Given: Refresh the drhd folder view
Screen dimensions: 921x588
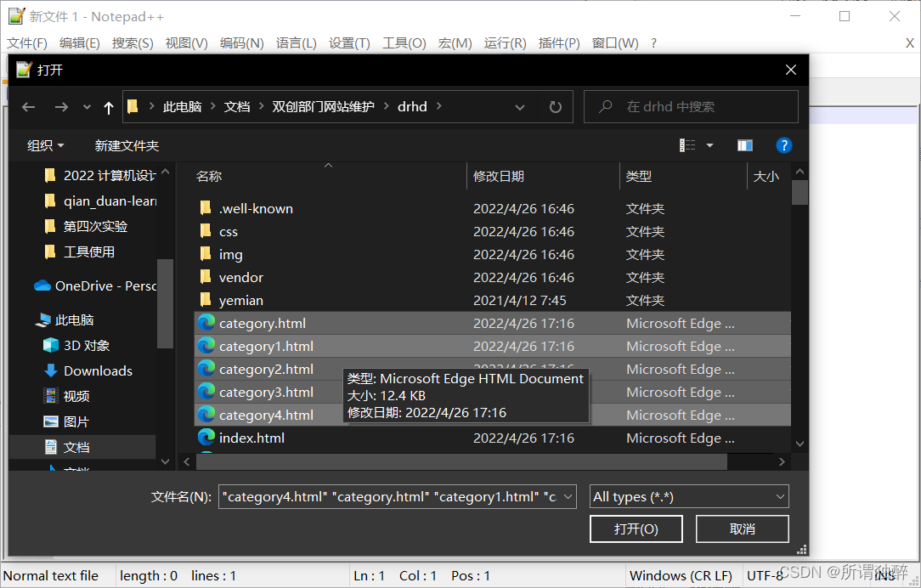Looking at the screenshot, I should tap(555, 107).
